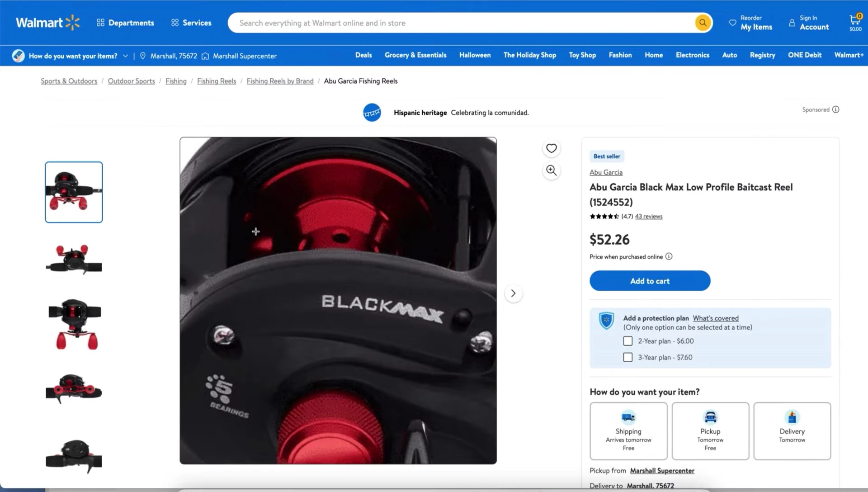Select the Pickup Tomorrow option
Screen dimensions: 868x492
(710, 431)
